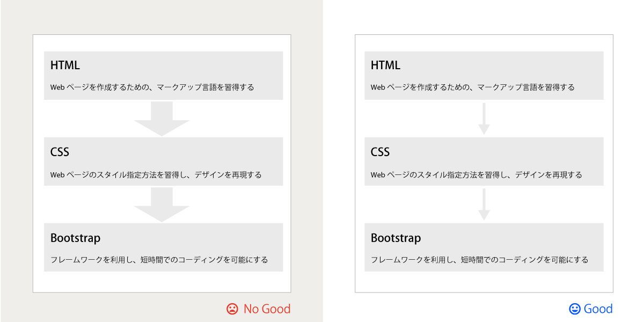
Task: Select the blue "Good" label
Action: point(598,309)
